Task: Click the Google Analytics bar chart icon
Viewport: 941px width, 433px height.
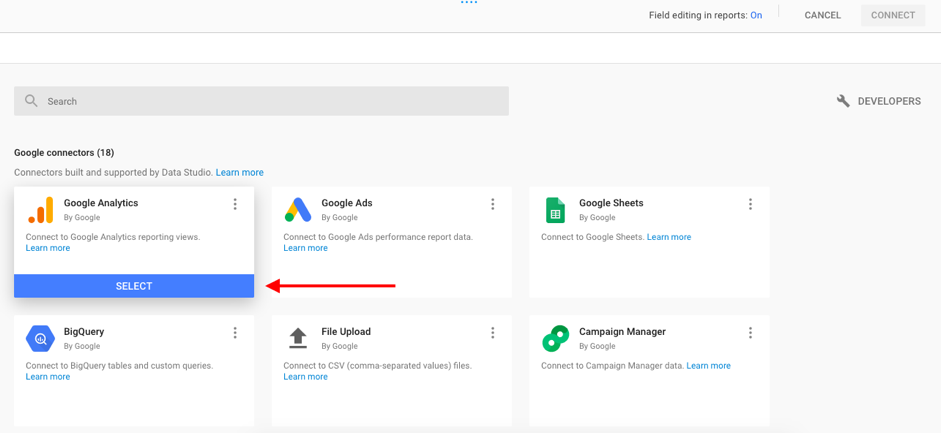Action: click(41, 210)
